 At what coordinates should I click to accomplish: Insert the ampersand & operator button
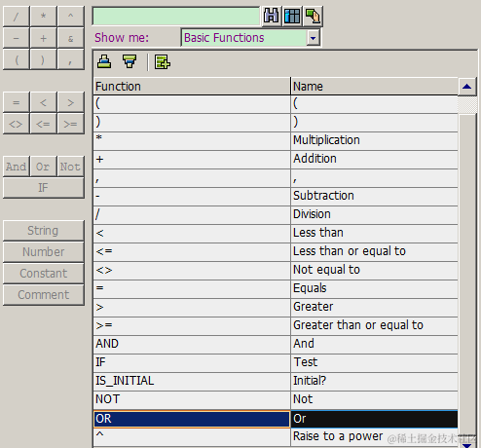tap(70, 38)
